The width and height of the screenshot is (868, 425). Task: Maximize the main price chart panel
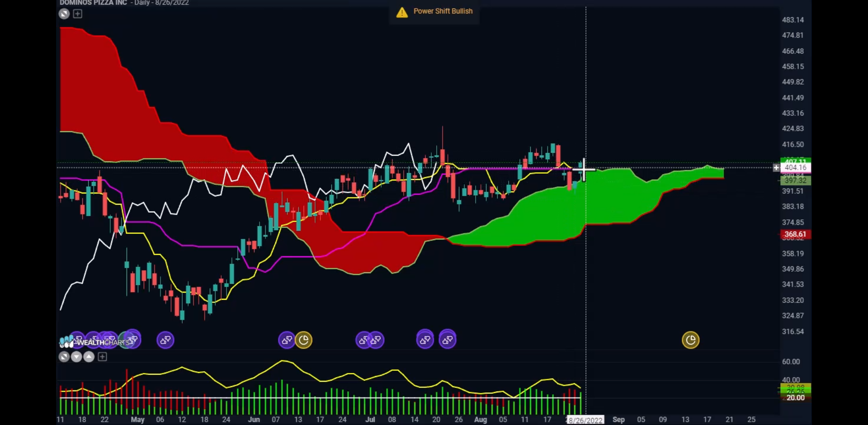(64, 14)
